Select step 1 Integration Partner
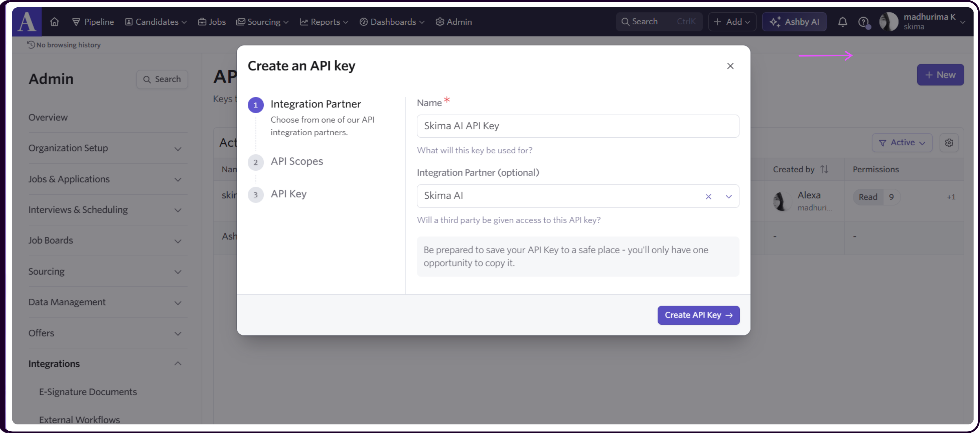This screenshot has height=433, width=980. [316, 104]
